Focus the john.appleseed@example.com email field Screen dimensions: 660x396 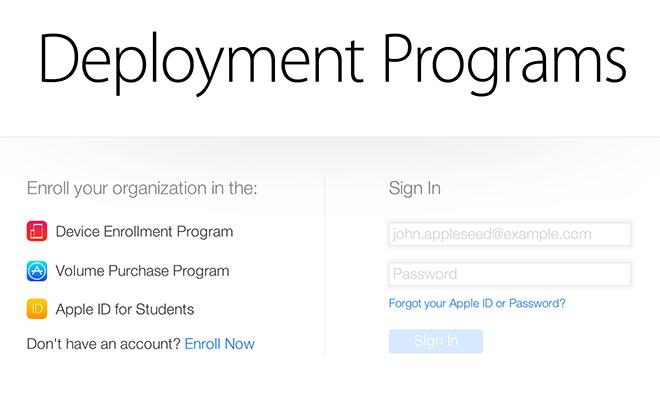point(510,234)
